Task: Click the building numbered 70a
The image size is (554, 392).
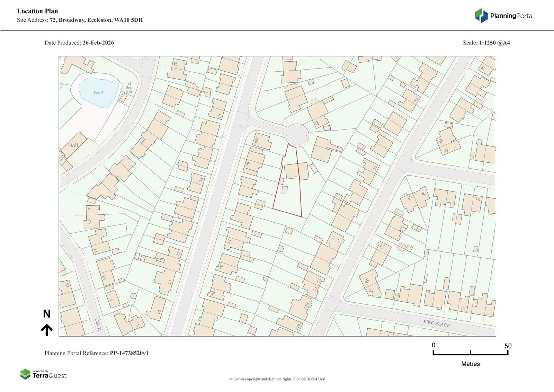Action: (x=262, y=141)
